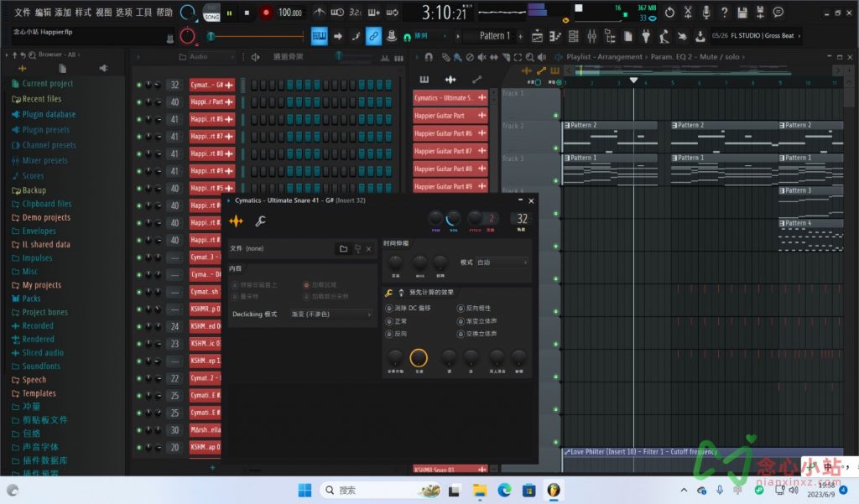Click the stop transport button
This screenshot has width=859, height=504.
pyautogui.click(x=247, y=13)
